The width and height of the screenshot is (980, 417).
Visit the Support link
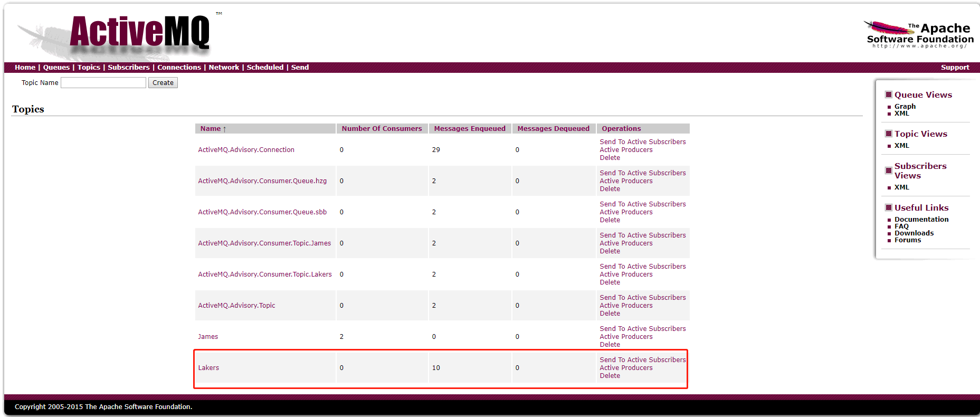[x=955, y=68]
